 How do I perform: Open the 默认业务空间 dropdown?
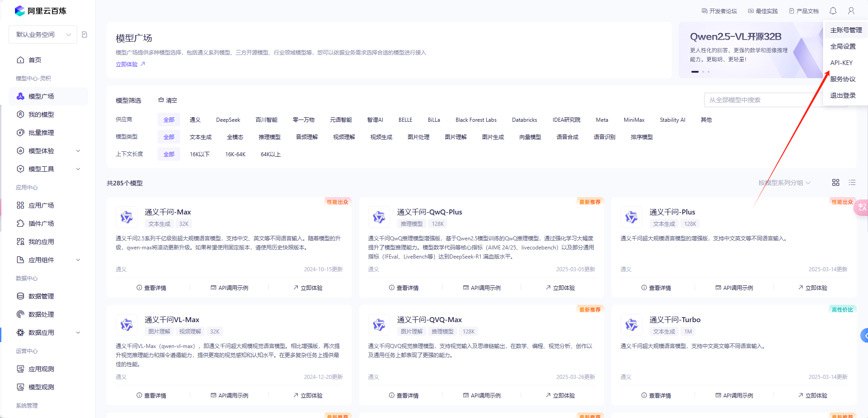pyautogui.click(x=43, y=35)
